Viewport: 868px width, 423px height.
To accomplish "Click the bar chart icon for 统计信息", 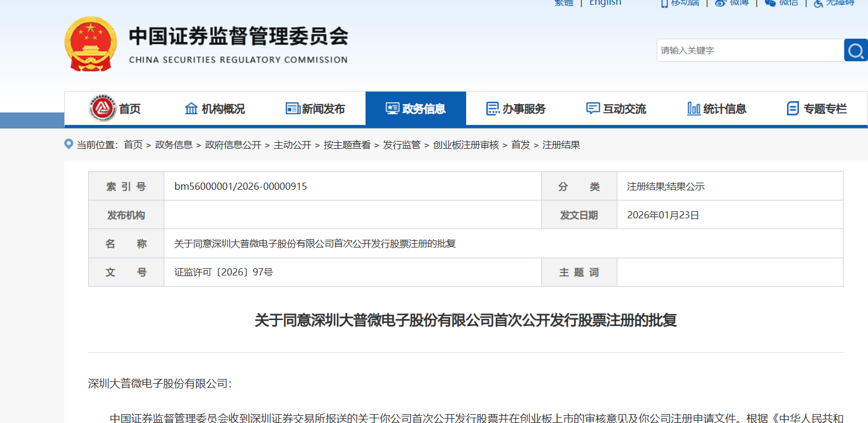I will coord(694,109).
